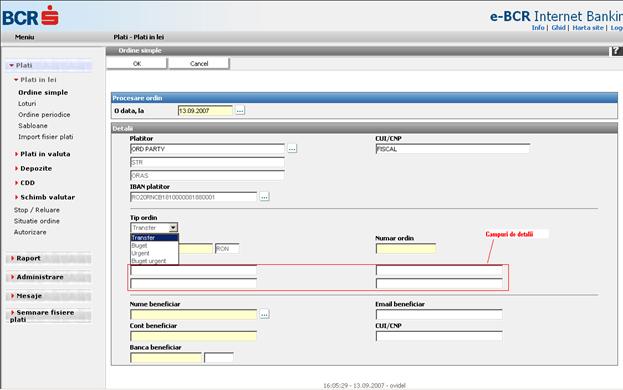This screenshot has height=390, width=623.
Task: Open the Tip ordin dropdown arrow
Action: coord(173,228)
